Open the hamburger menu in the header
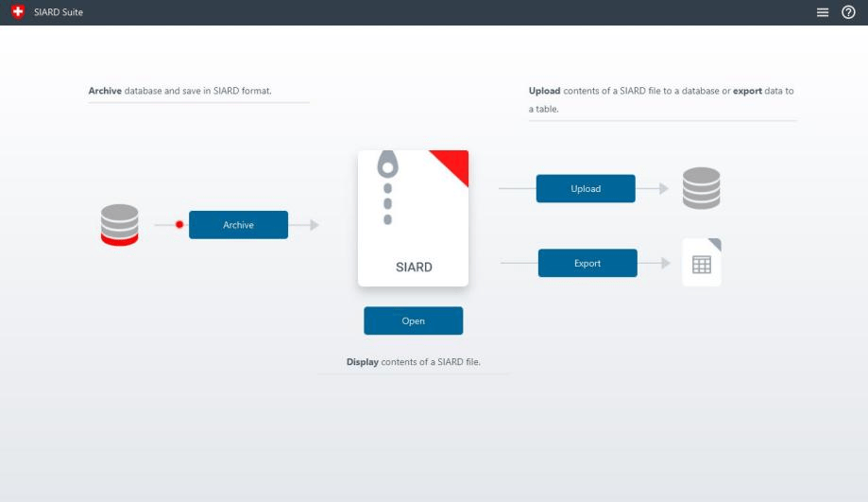Screen dimensions: 868x502 click(823, 12)
